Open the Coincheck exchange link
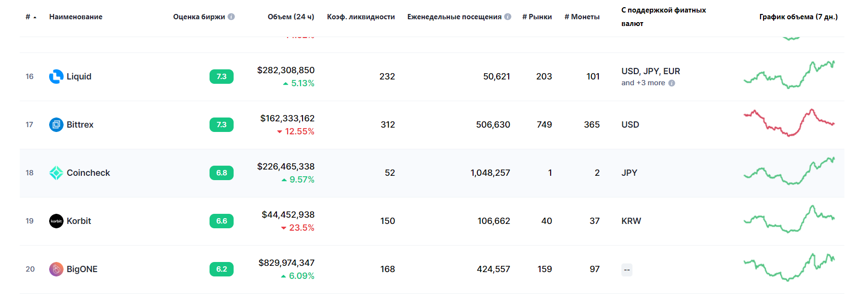The image size is (868, 301). coord(88,173)
